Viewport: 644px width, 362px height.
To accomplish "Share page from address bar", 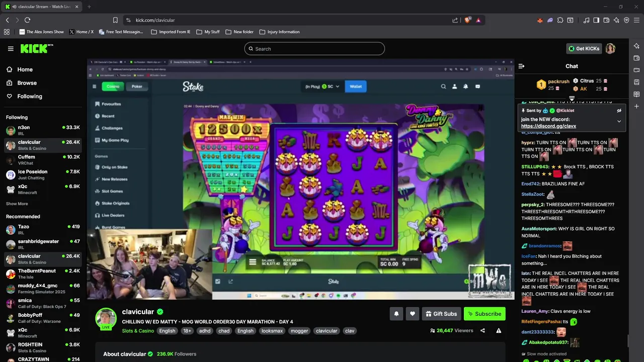I will [455, 20].
